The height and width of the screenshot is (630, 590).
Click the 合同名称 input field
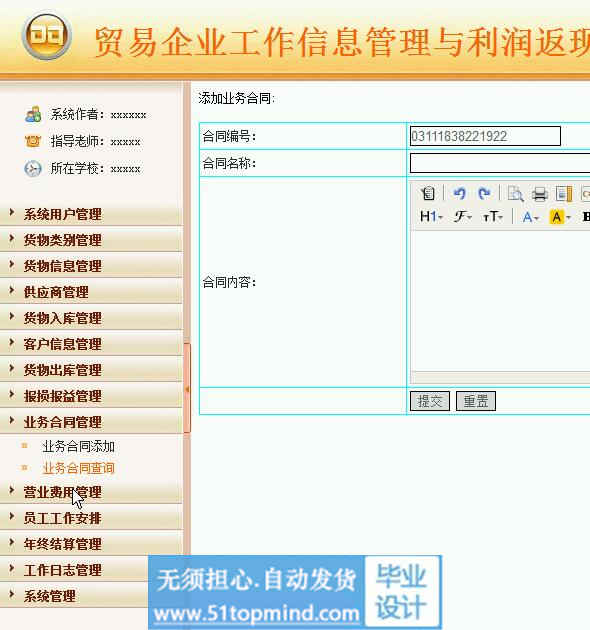coord(500,163)
